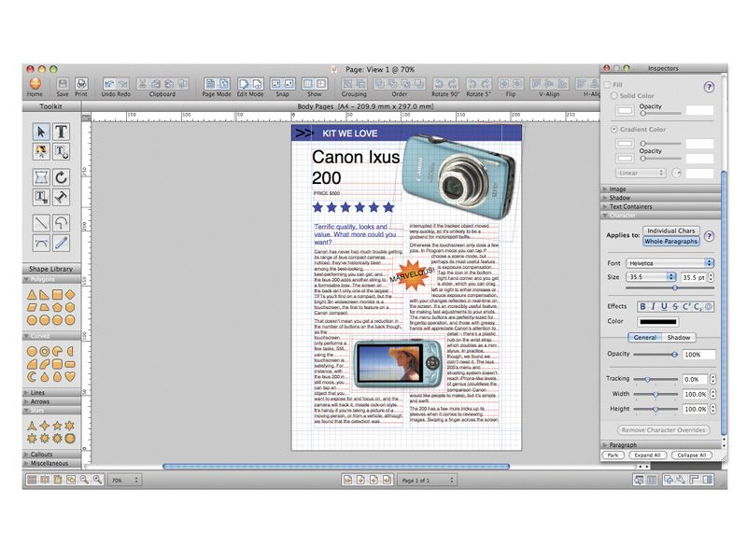
Task: Select the Solid Color radio button
Action: click(614, 96)
